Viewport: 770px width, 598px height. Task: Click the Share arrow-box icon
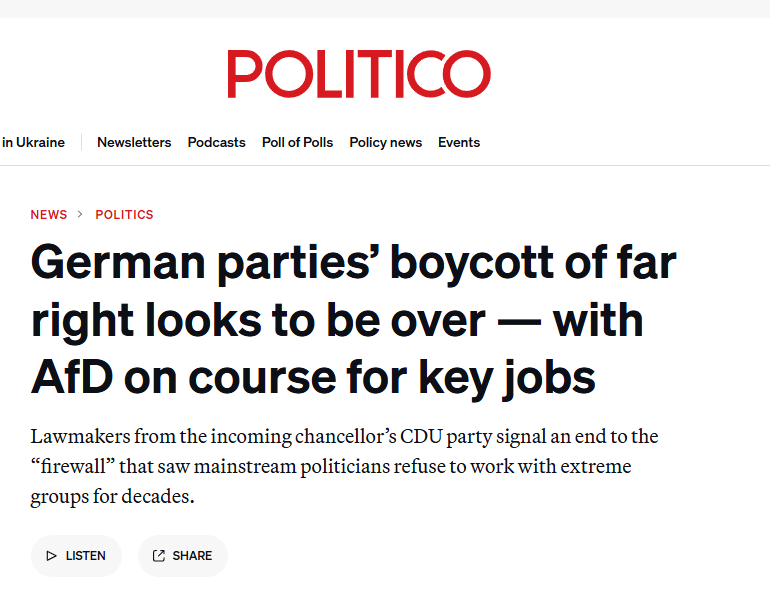coord(158,556)
